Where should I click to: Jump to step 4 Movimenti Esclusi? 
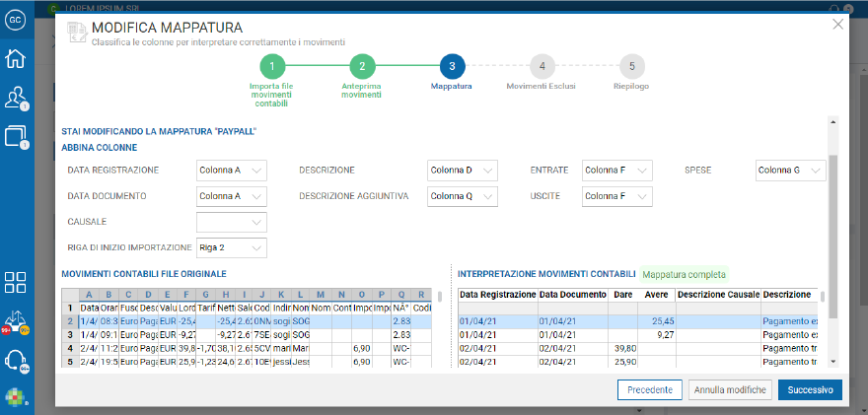tap(542, 66)
